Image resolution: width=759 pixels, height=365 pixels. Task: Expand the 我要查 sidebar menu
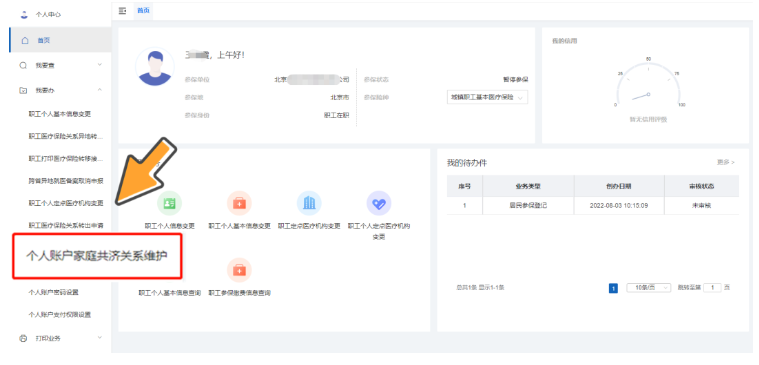click(60, 65)
